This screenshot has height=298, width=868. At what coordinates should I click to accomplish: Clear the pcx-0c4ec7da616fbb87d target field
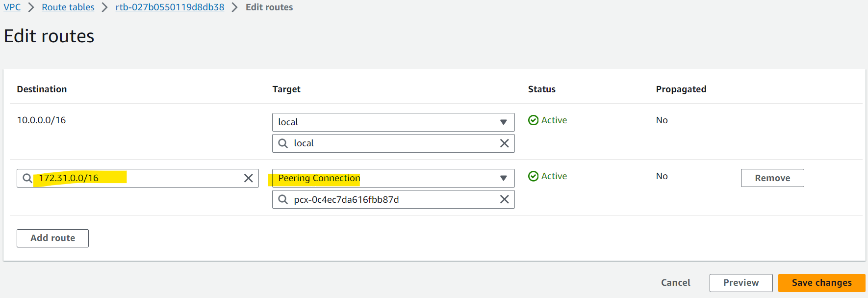click(504, 199)
